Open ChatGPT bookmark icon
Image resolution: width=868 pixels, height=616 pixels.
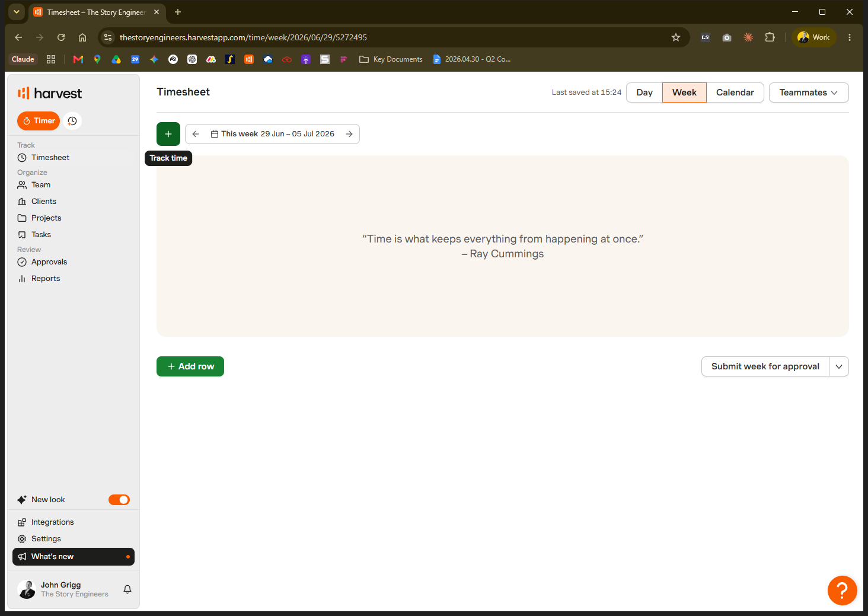192,59
